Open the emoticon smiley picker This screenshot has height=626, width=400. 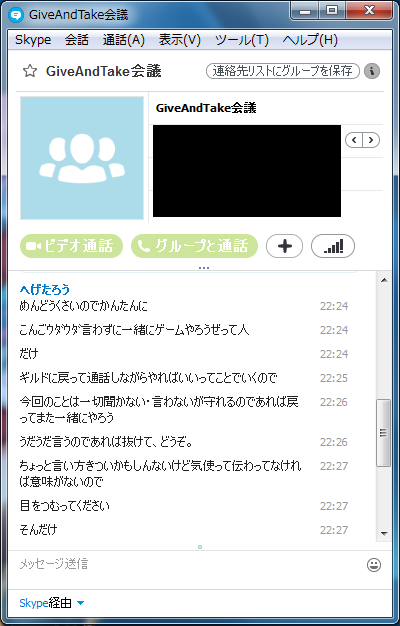pos(374,565)
